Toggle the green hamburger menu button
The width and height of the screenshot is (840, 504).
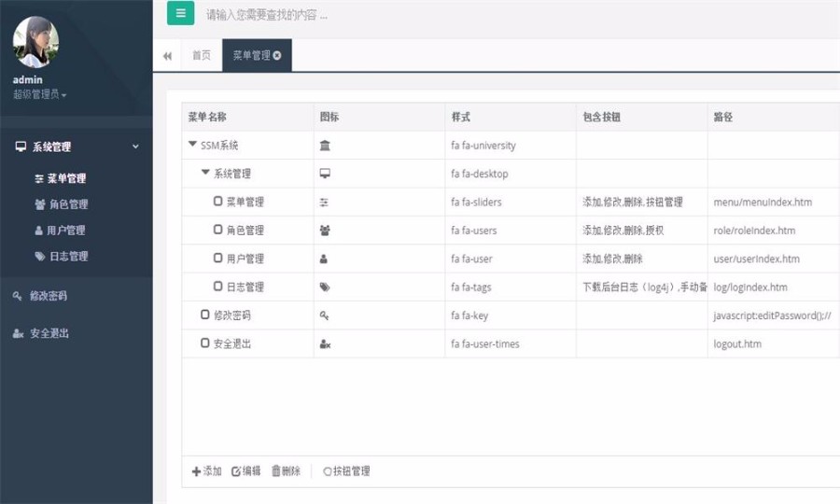point(180,13)
